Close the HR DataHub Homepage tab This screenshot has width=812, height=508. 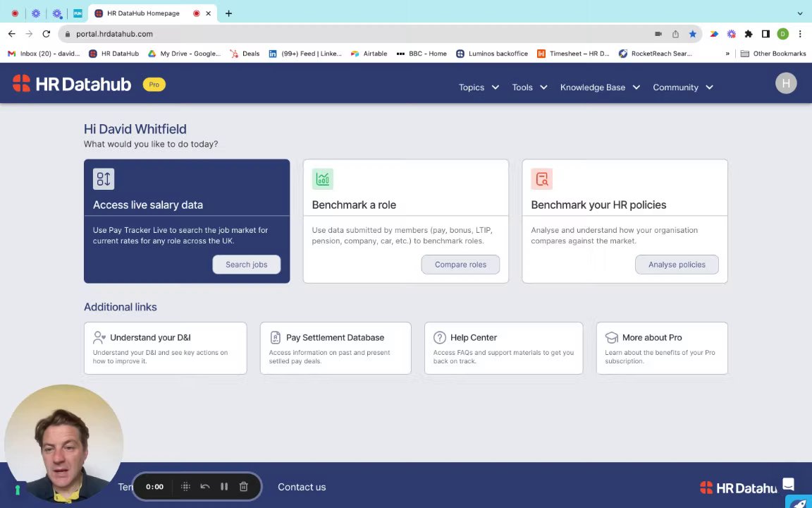click(x=208, y=13)
